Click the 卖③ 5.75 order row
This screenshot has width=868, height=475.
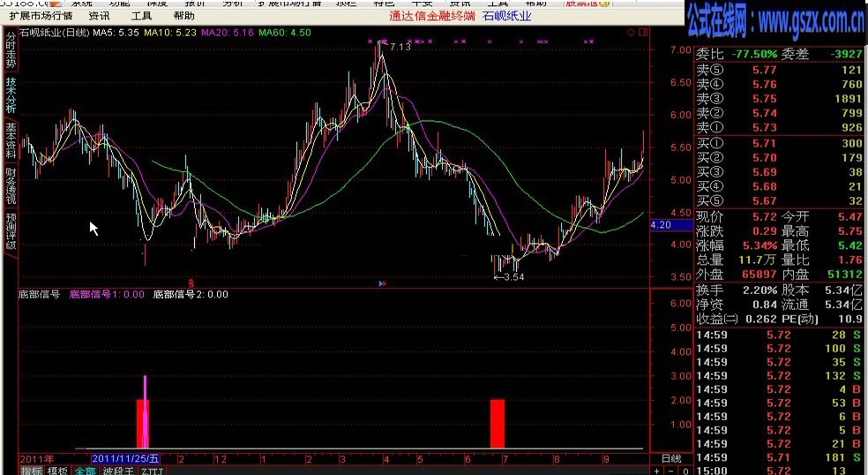point(779,99)
